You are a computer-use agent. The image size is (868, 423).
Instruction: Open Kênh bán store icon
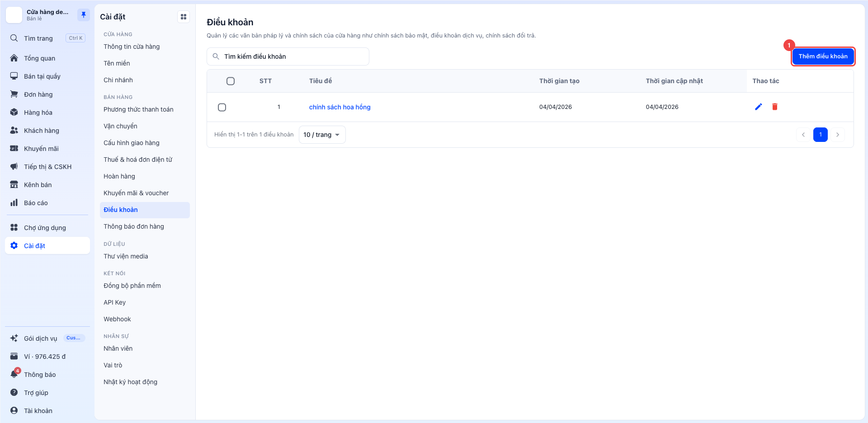coord(14,184)
